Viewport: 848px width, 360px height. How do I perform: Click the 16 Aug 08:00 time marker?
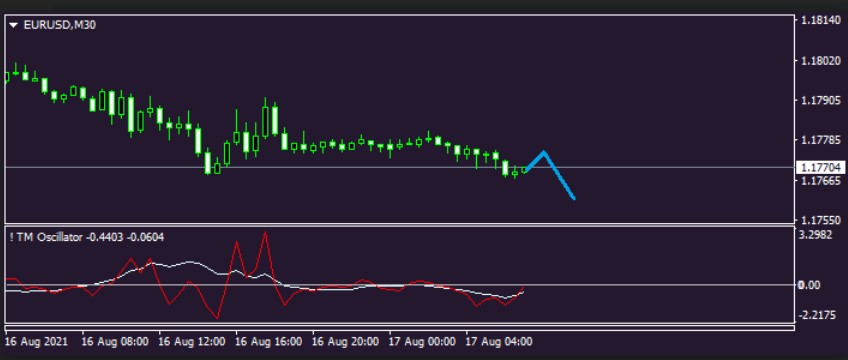(115, 342)
